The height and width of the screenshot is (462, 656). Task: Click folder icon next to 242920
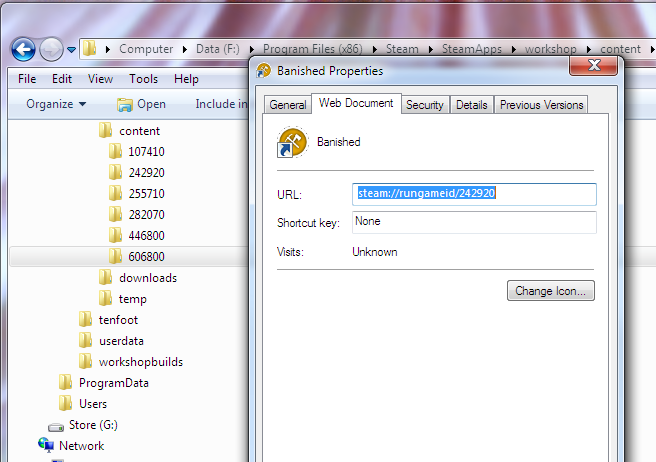point(115,172)
